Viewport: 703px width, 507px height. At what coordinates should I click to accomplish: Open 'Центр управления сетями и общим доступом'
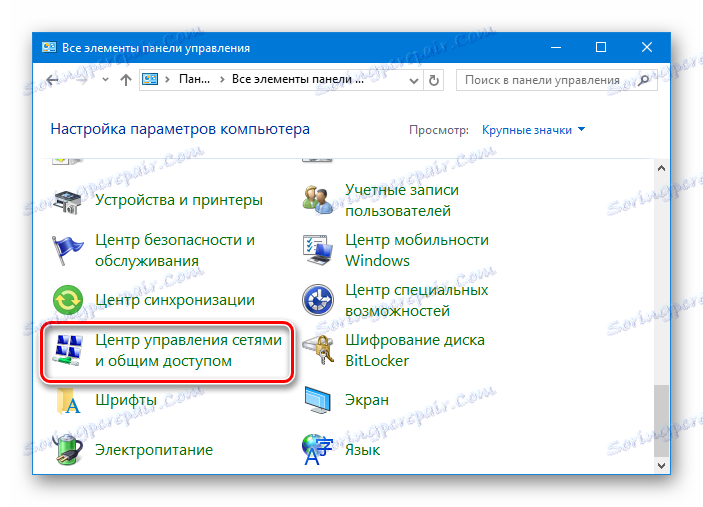(x=188, y=350)
